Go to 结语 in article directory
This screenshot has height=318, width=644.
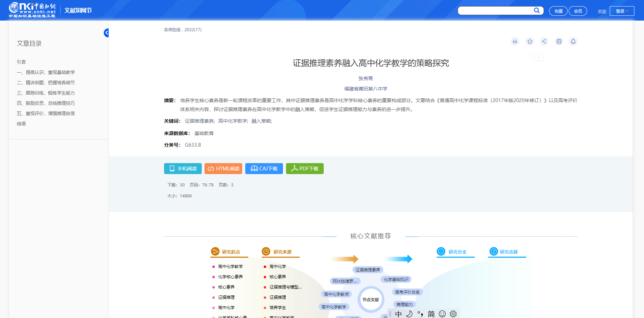[x=21, y=124]
